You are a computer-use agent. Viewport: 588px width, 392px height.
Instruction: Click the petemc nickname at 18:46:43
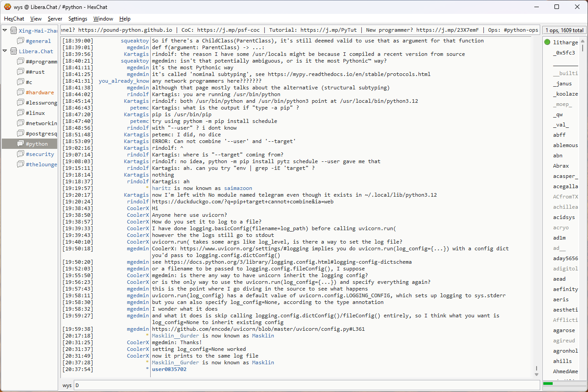(x=140, y=108)
